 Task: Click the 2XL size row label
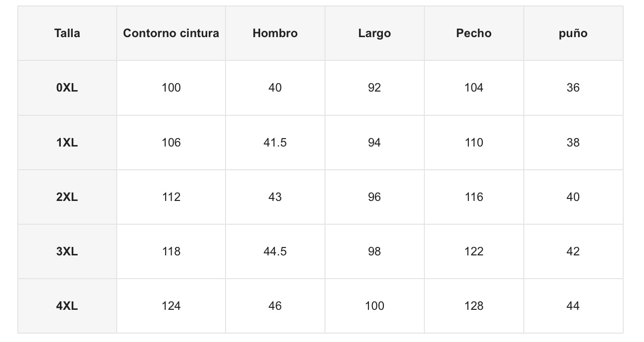pos(67,197)
